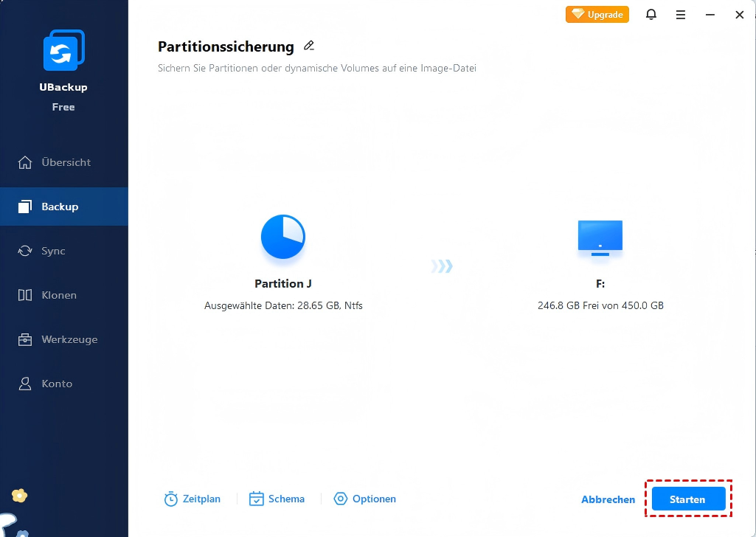Open the Schema calendar icon
756x537 pixels.
[x=257, y=499]
